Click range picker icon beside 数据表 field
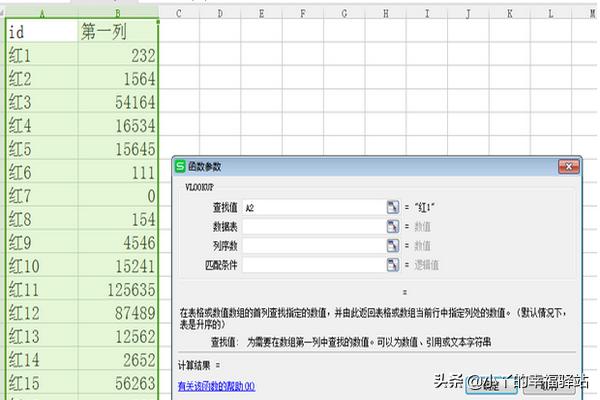Viewport: 600px width, 400px height. (393, 226)
